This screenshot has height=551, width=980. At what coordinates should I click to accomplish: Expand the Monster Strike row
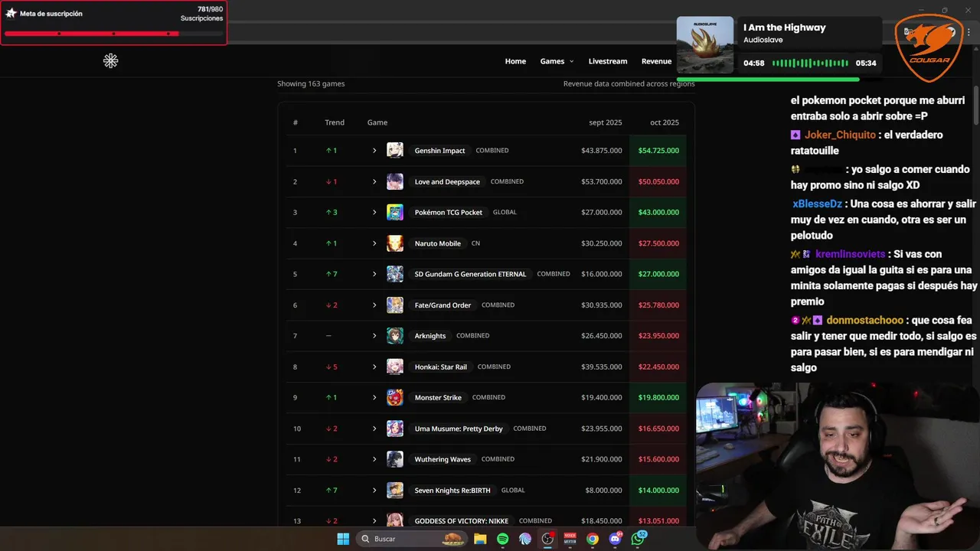[x=374, y=397]
